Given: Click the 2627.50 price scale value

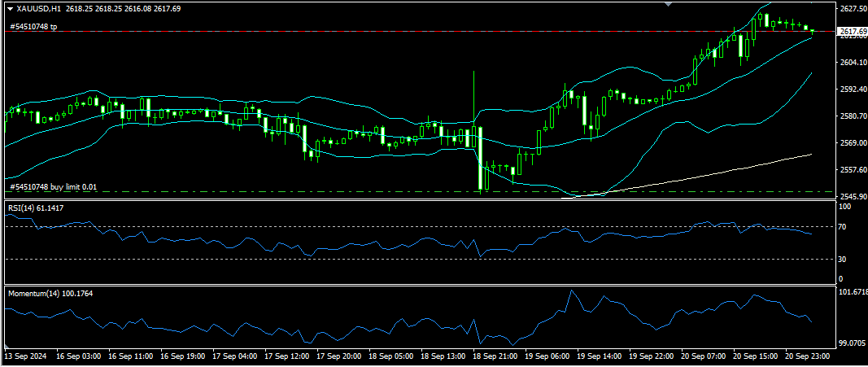Looking at the screenshot, I should click(852, 8).
